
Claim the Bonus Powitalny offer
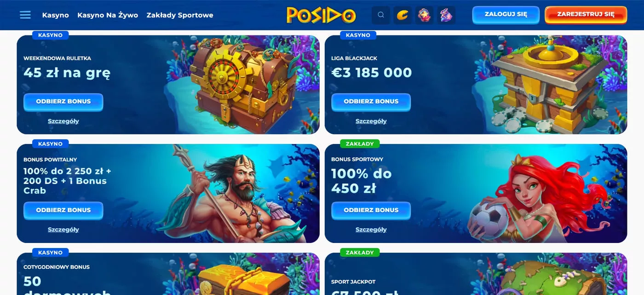pyautogui.click(x=63, y=210)
